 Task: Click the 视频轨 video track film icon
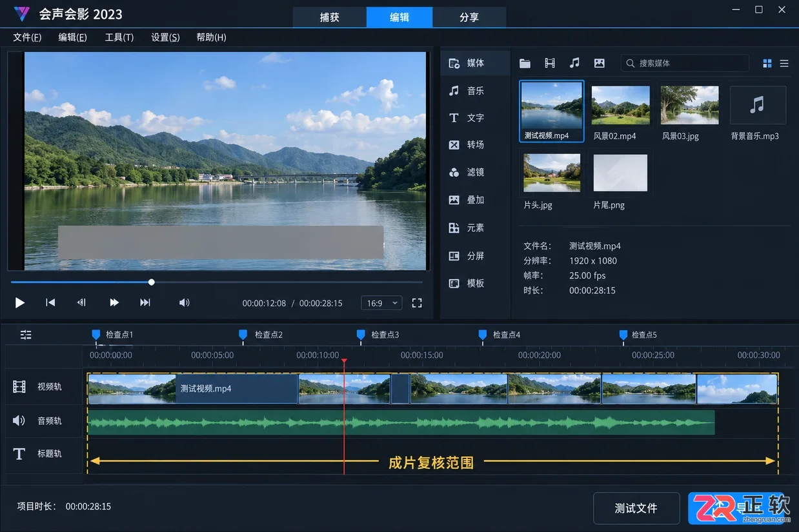pyautogui.click(x=19, y=387)
